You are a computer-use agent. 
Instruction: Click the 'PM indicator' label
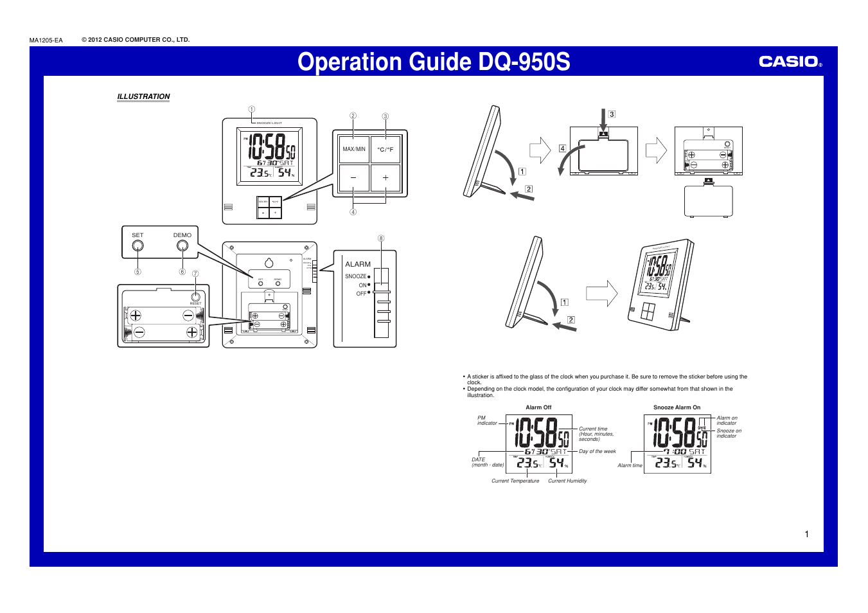coord(487,420)
